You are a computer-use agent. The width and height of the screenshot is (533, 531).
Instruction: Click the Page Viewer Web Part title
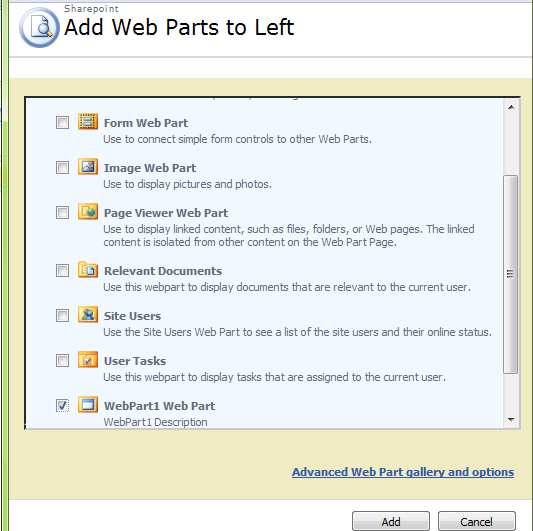166,213
